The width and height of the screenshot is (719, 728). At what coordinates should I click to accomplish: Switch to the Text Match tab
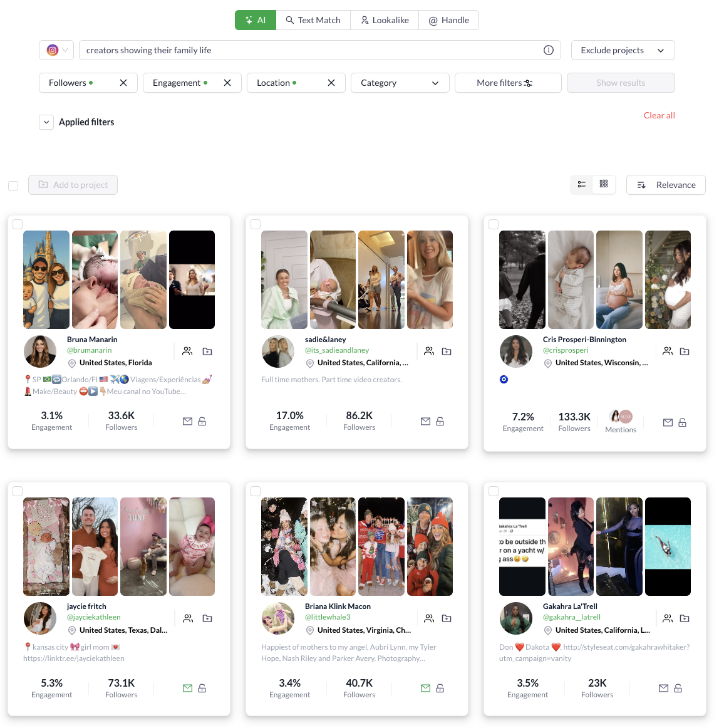click(313, 21)
